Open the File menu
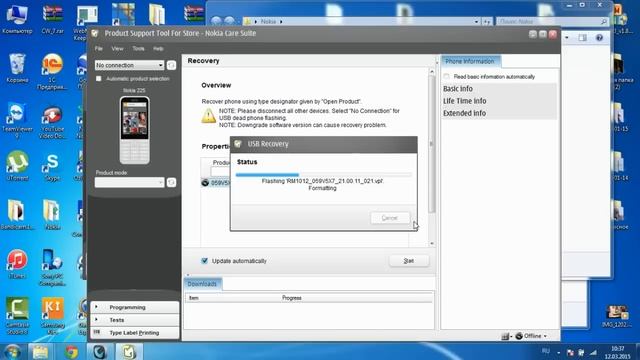The height and width of the screenshot is (360, 640). coord(99,49)
